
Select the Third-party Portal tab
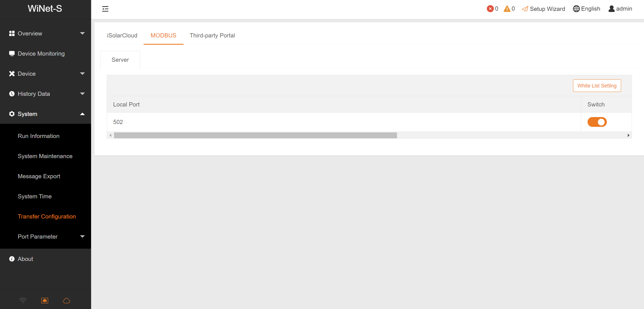click(212, 35)
